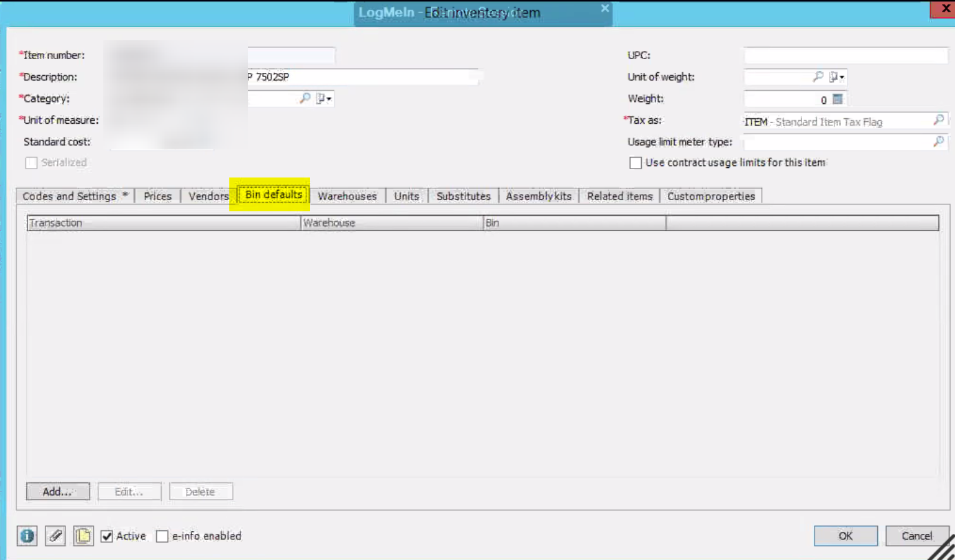Open the Prices tab
The image size is (955, 560).
tap(158, 196)
